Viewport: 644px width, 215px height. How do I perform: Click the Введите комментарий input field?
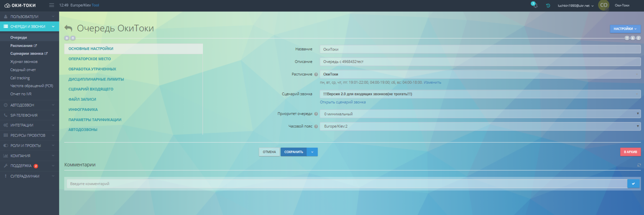click(x=347, y=184)
